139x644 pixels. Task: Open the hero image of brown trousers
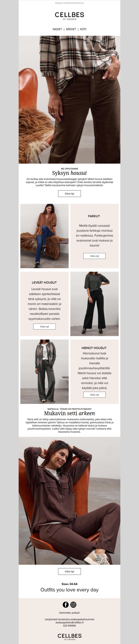pyautogui.click(x=69, y=100)
